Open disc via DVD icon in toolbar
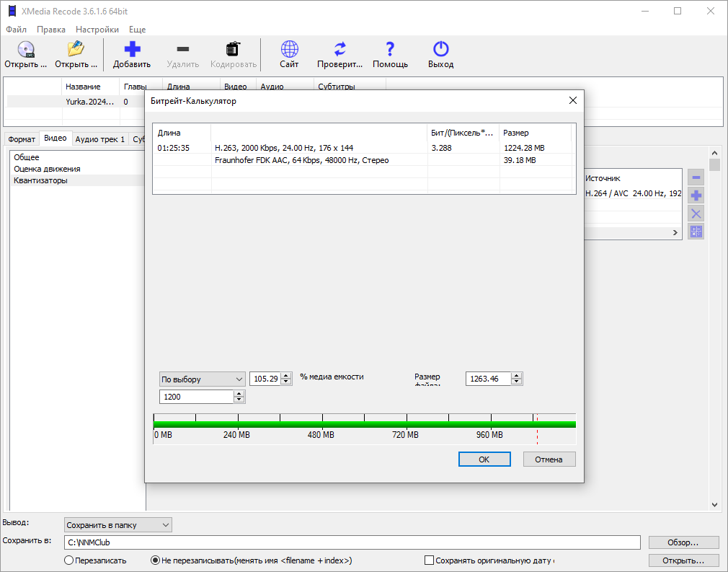Screen dimensions: 728x572 tap(26, 50)
